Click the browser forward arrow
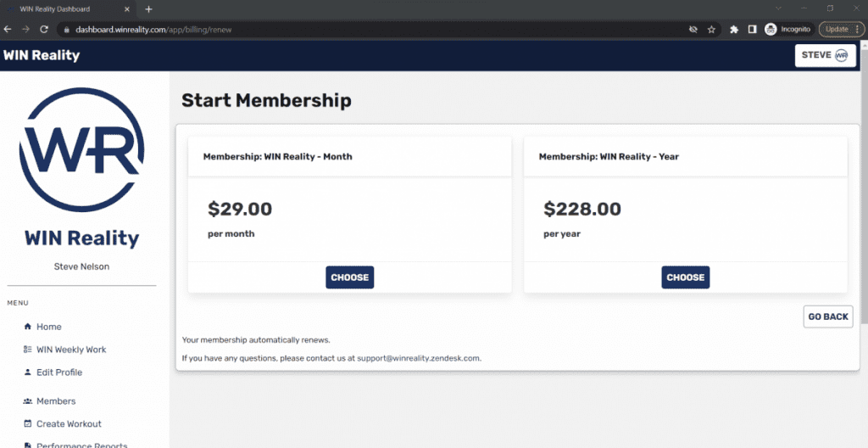This screenshot has width=868, height=448. (26, 30)
